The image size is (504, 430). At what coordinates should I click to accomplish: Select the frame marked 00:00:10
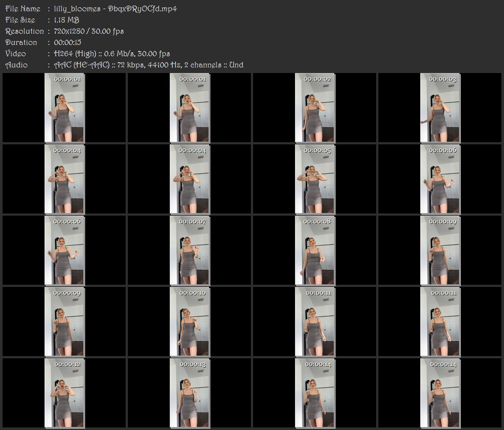tap(190, 322)
